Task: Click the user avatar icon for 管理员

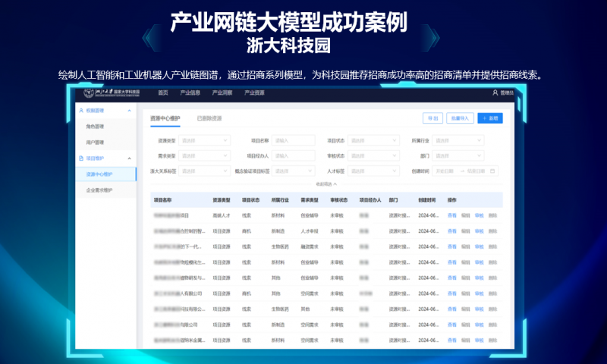Action: (495, 93)
